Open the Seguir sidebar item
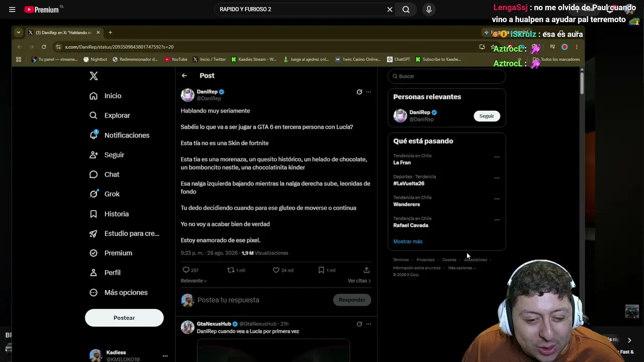The height and width of the screenshot is (362, 644). coord(107,155)
